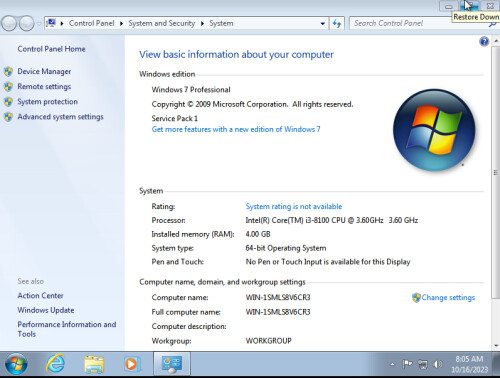
Task: Launch Internet Explorer from taskbar
Action: coord(55,364)
